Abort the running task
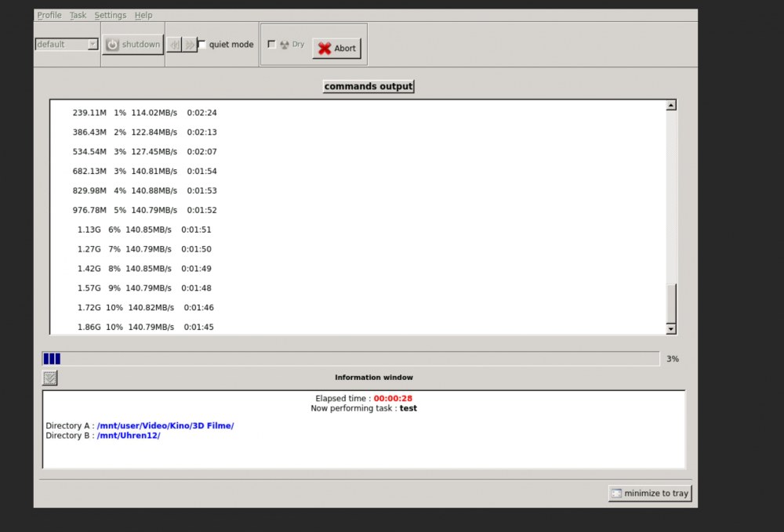The height and width of the screenshot is (532, 784). tap(337, 48)
